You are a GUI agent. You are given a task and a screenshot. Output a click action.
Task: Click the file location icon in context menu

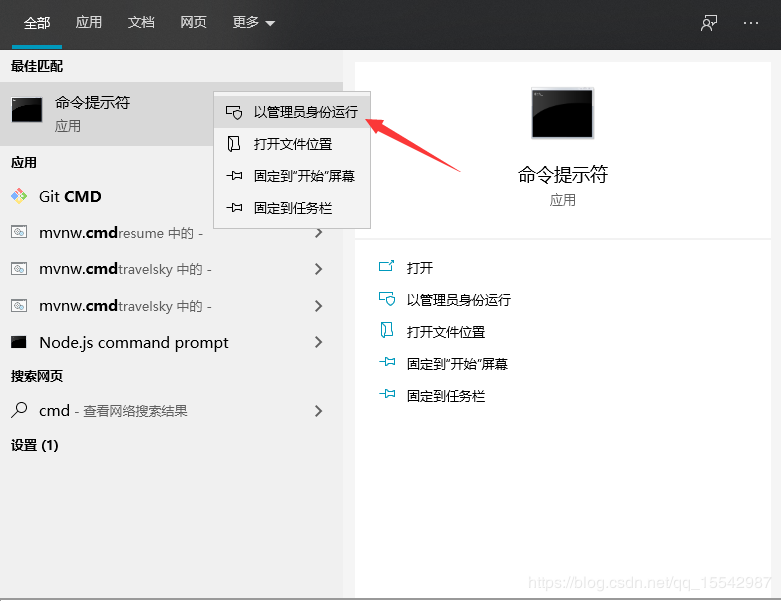[234, 144]
